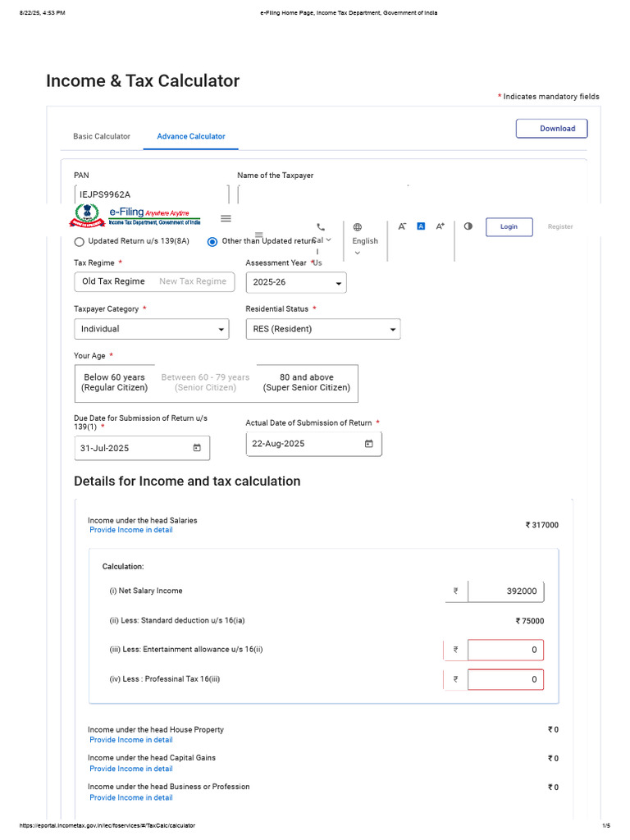Open Residential Status RES (Resident) dropdown

pyautogui.click(x=323, y=329)
